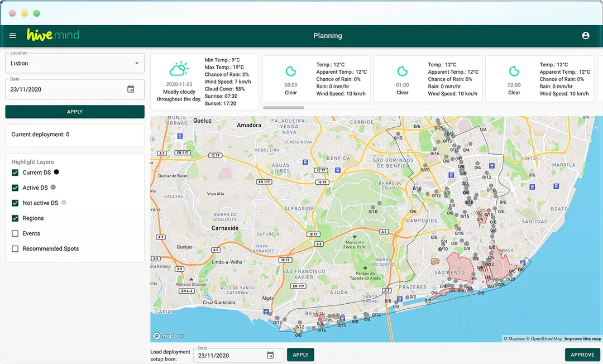Click the 02:00 Clear moon weather icon
Viewport: 603px width, 364px height.
click(514, 71)
